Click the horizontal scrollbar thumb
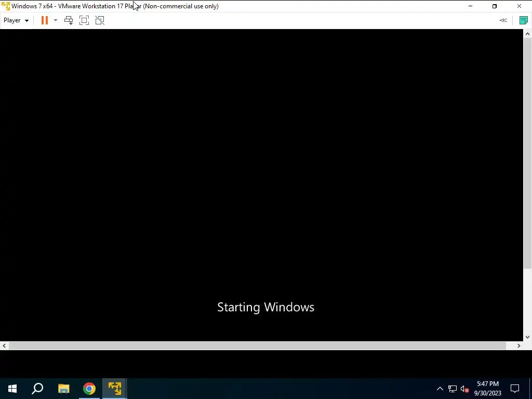The height and width of the screenshot is (399, 532). click(x=258, y=345)
